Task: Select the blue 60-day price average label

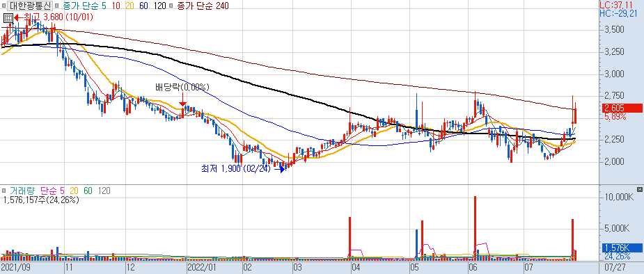Action: [143, 6]
